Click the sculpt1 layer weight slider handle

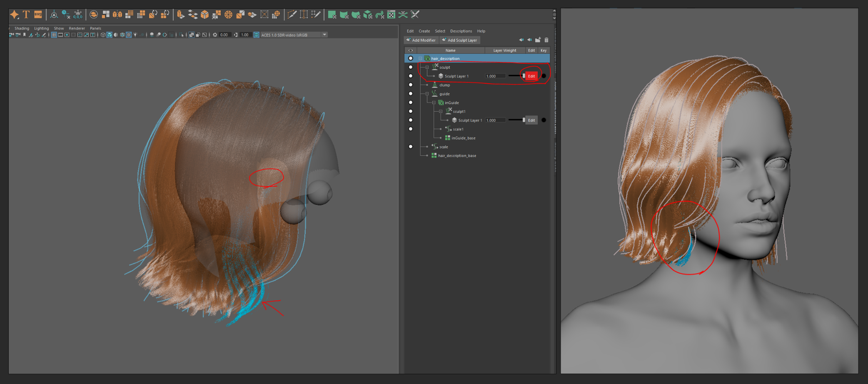(x=524, y=120)
